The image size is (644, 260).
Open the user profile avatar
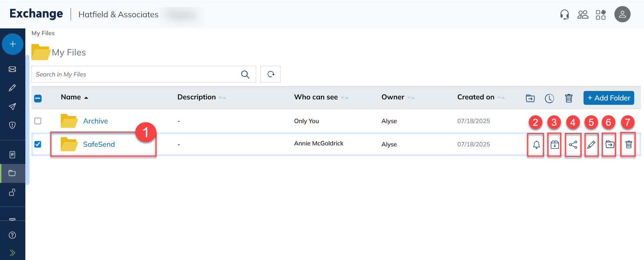[622, 15]
